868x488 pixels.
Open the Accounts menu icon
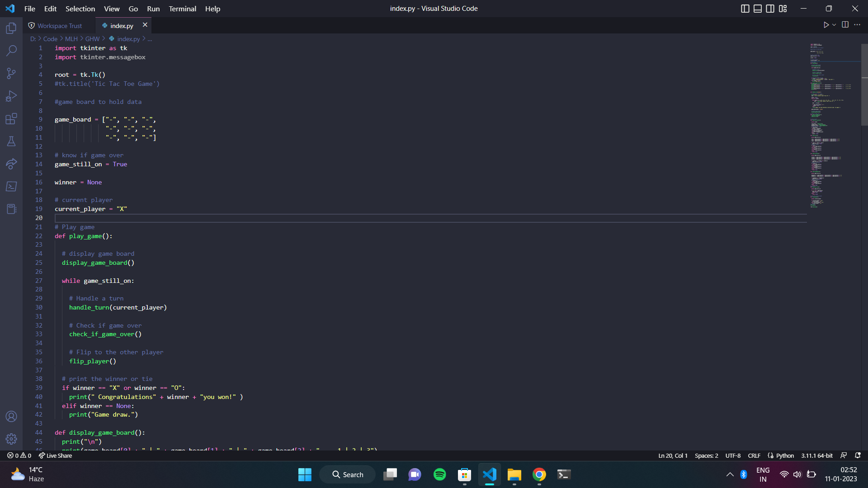click(11, 416)
